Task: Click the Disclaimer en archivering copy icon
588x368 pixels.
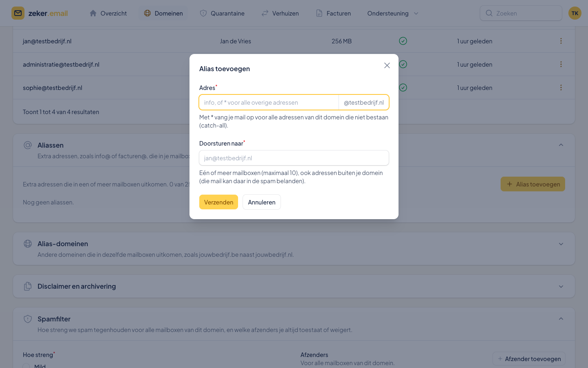Action: 28,286
